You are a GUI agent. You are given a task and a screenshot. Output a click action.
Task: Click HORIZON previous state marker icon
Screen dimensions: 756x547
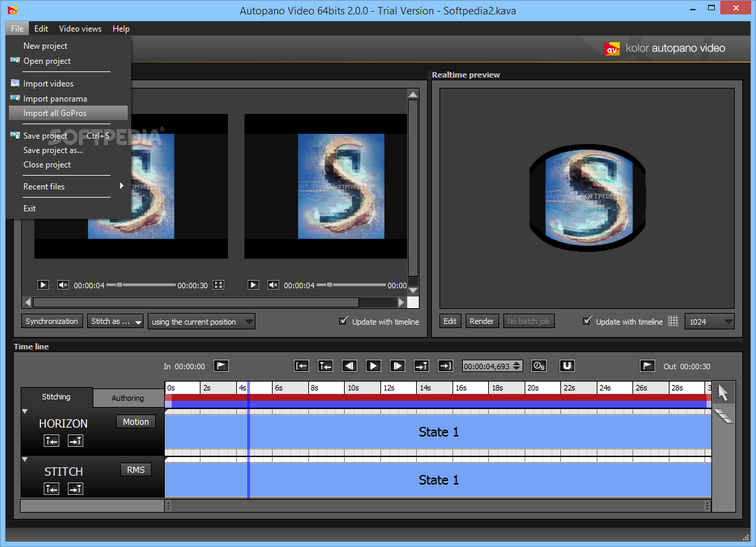click(51, 441)
